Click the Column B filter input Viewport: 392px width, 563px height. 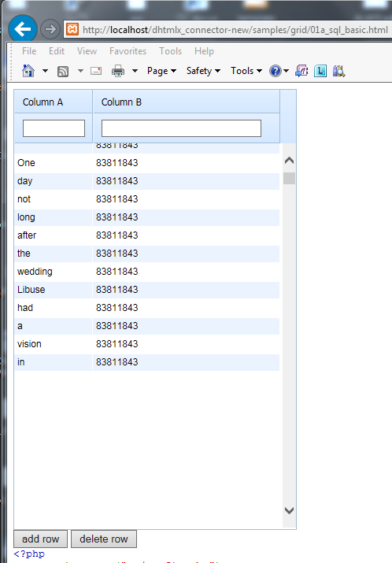[x=181, y=128]
